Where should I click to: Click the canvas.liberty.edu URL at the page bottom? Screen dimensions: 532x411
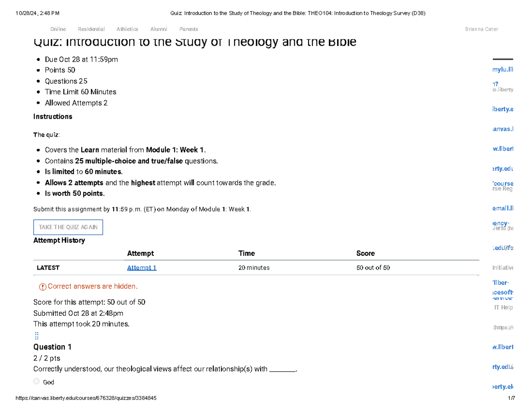click(86, 399)
